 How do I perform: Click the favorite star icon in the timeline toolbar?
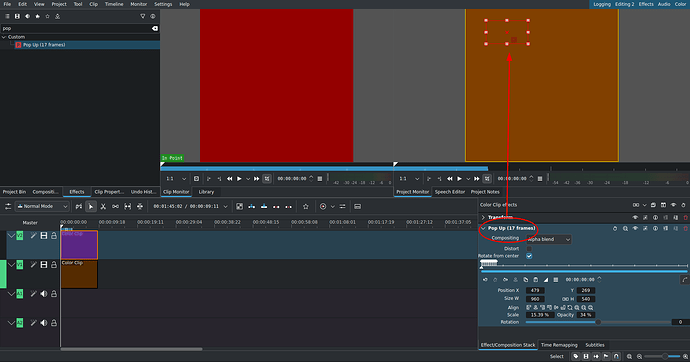pyautogui.click(x=306, y=206)
